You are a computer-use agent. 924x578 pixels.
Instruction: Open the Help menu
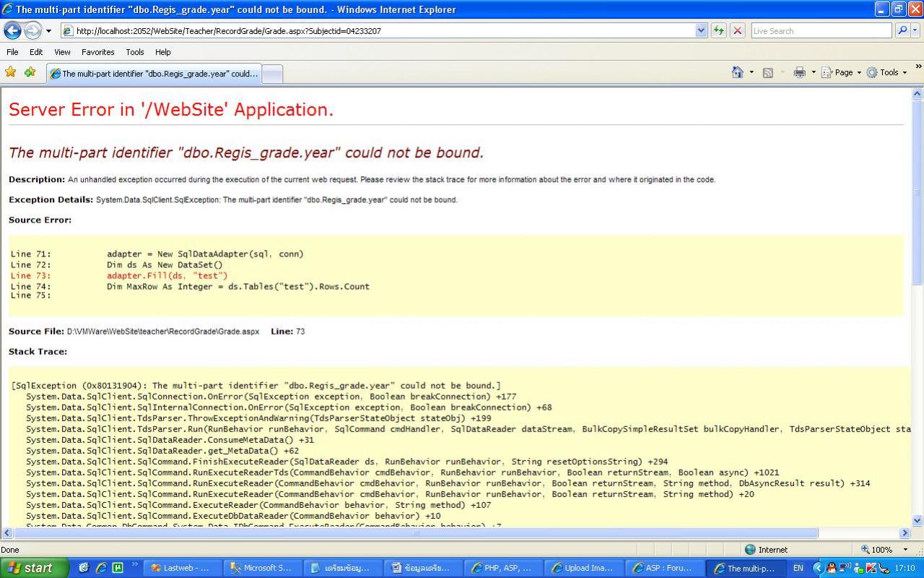(163, 52)
